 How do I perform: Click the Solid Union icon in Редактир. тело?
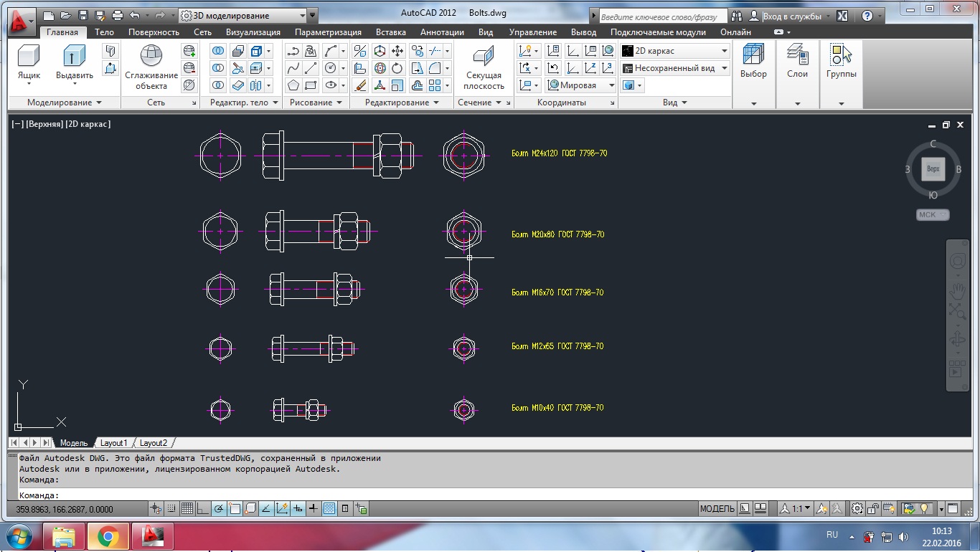(x=218, y=51)
